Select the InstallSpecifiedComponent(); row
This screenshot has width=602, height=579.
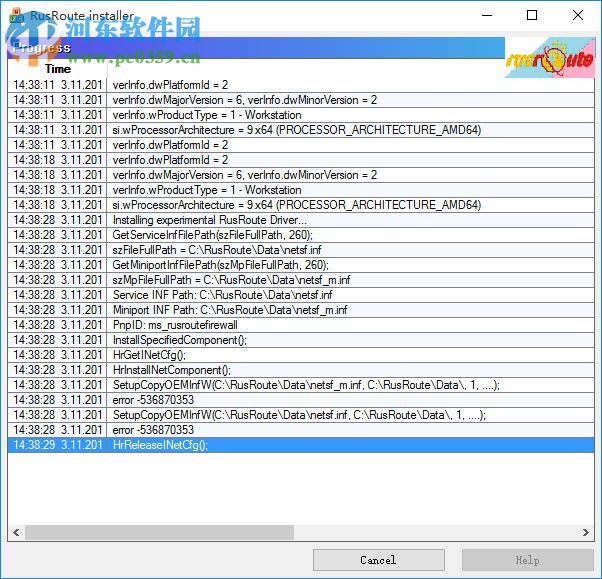click(x=301, y=340)
